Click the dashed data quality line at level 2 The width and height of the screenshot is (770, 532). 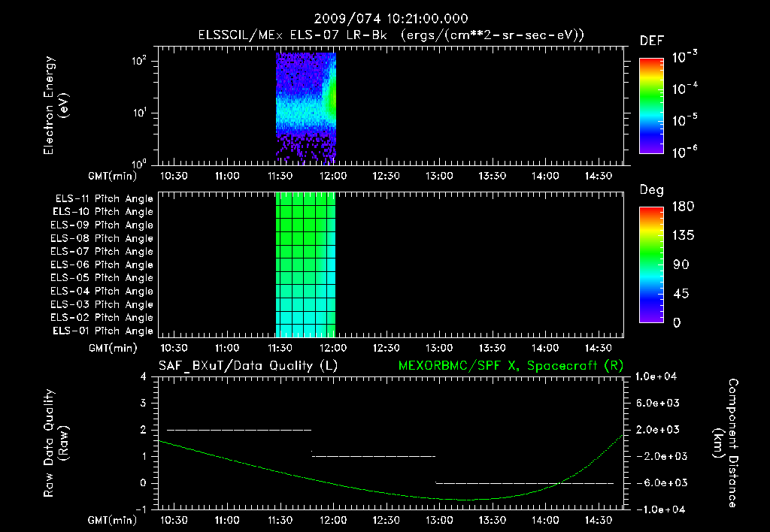click(x=239, y=430)
